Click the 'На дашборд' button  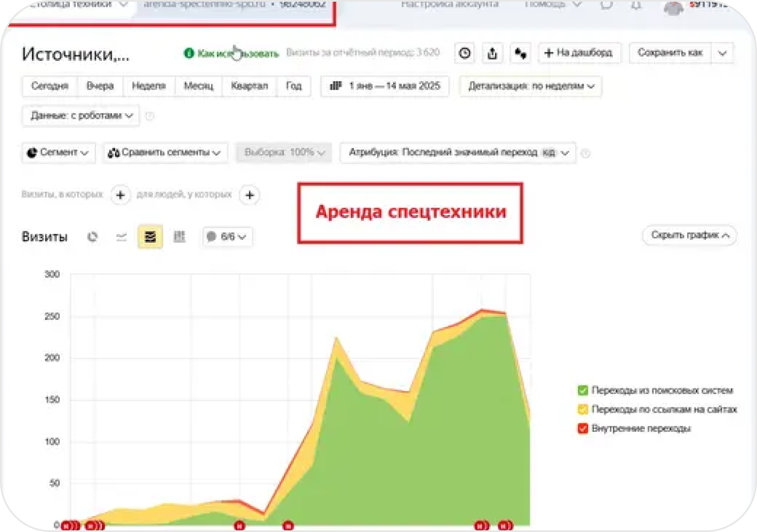pyautogui.click(x=579, y=53)
